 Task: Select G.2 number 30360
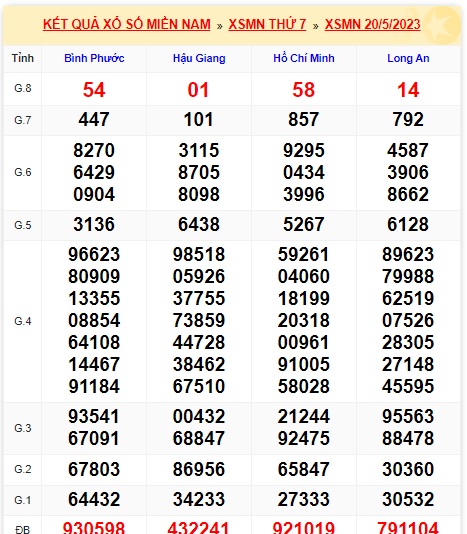click(408, 469)
